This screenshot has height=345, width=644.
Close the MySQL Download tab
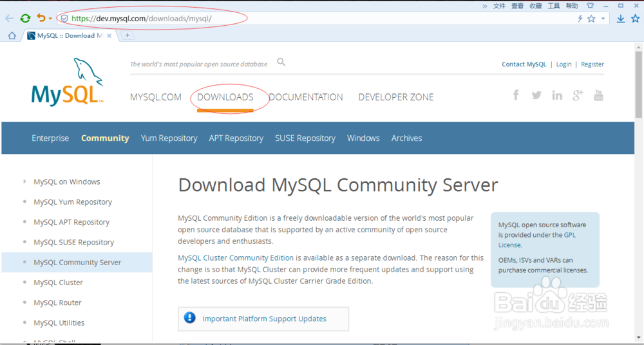(109, 36)
